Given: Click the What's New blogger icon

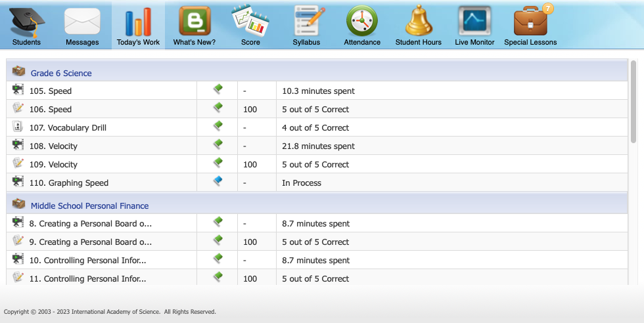Looking at the screenshot, I should [x=195, y=22].
